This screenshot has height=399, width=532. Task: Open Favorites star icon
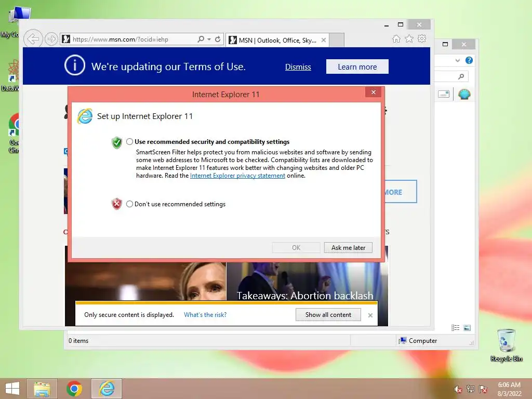(409, 39)
